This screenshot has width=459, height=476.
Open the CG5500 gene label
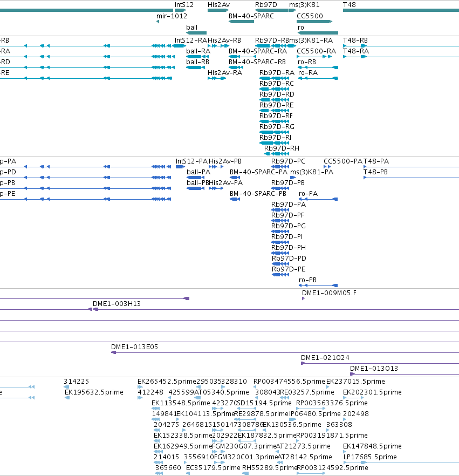(310, 16)
